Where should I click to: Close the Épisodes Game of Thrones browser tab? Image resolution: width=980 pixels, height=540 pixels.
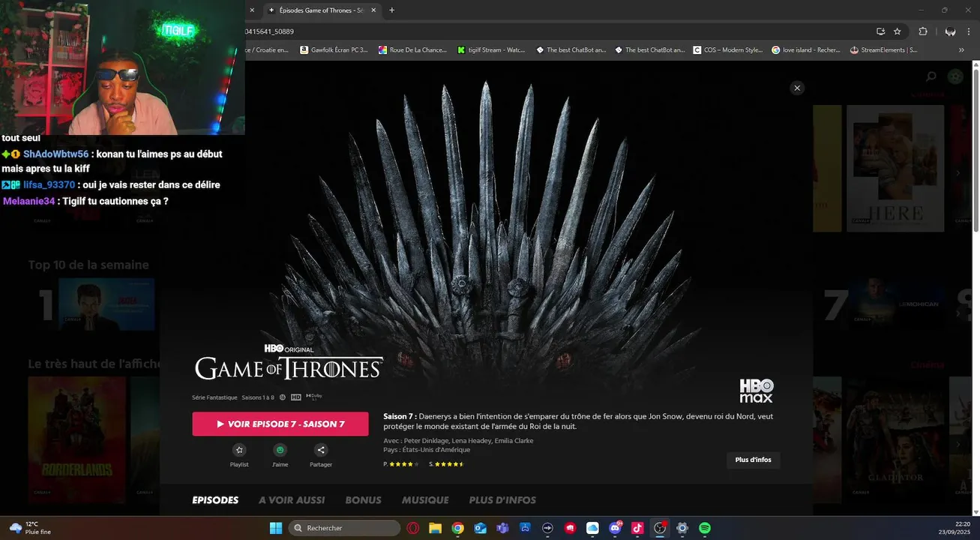[x=372, y=10]
